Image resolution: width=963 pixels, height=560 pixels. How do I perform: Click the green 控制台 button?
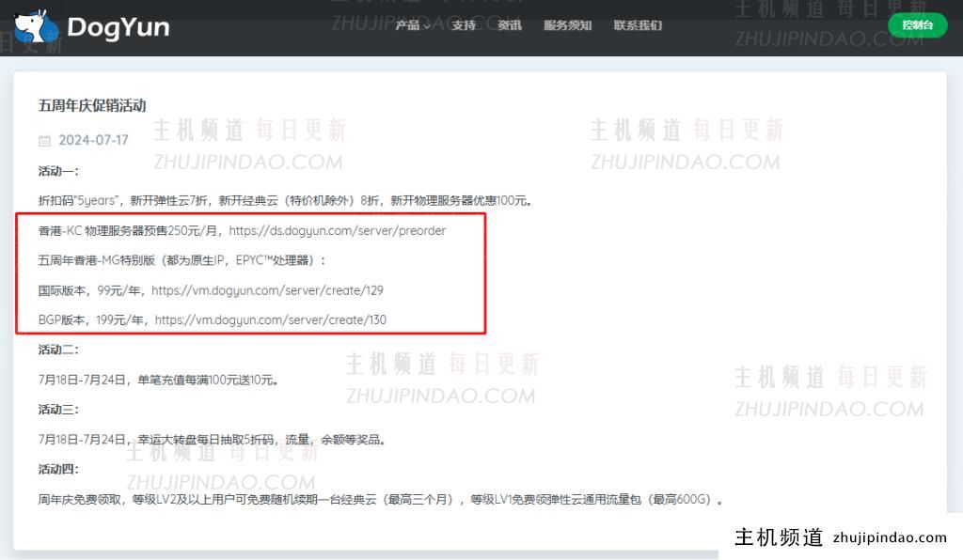click(x=918, y=25)
